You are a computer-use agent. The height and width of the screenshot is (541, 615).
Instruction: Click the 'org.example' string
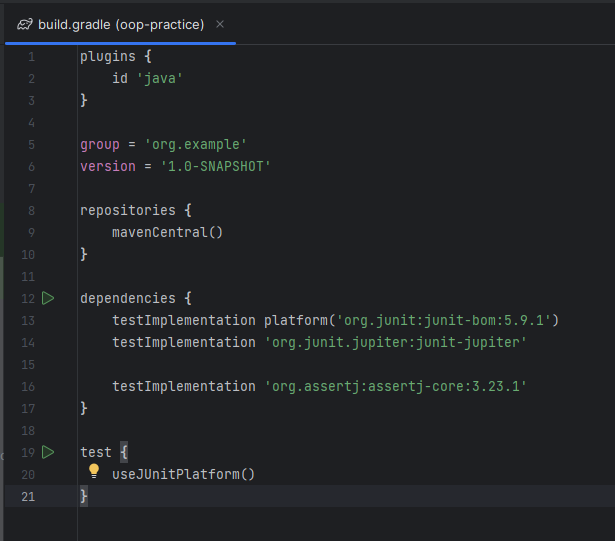point(195,144)
